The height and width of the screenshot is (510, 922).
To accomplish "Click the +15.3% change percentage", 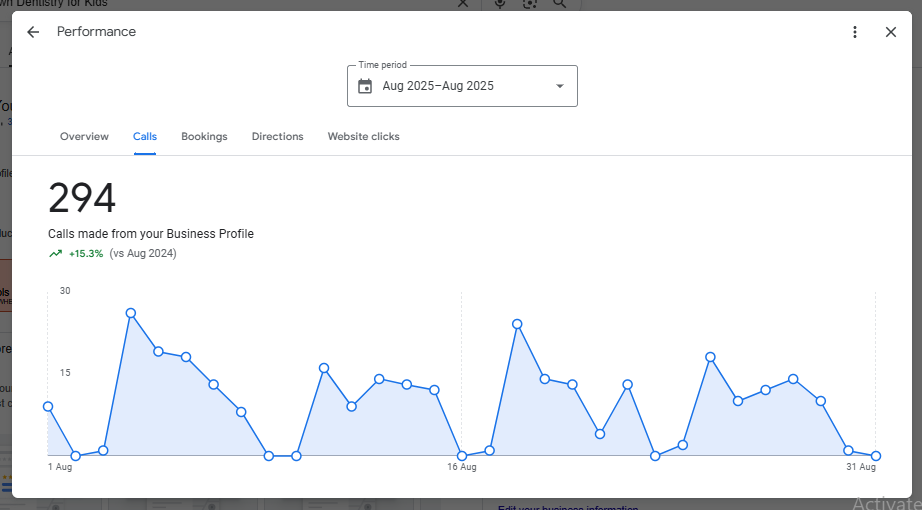I will pos(86,254).
